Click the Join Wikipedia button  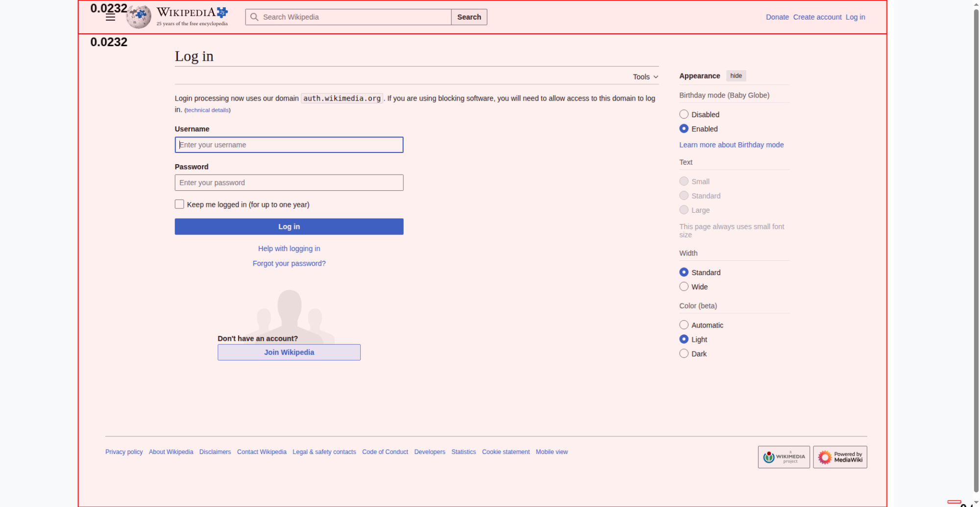[x=289, y=352]
